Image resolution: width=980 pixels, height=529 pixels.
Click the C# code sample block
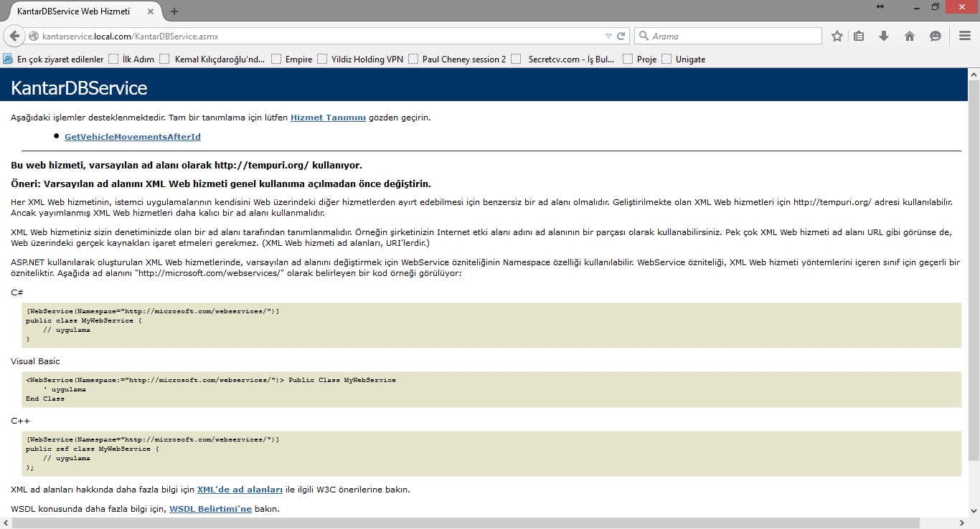(x=491, y=325)
